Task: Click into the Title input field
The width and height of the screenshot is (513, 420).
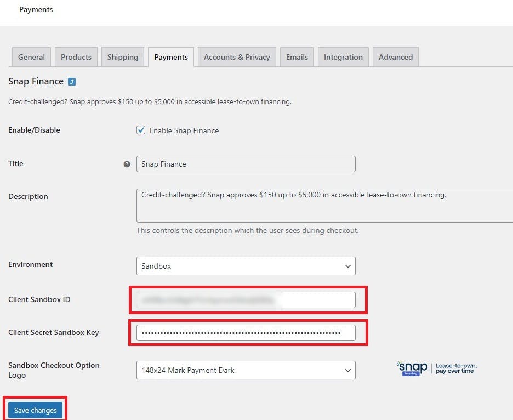Action: coord(246,164)
